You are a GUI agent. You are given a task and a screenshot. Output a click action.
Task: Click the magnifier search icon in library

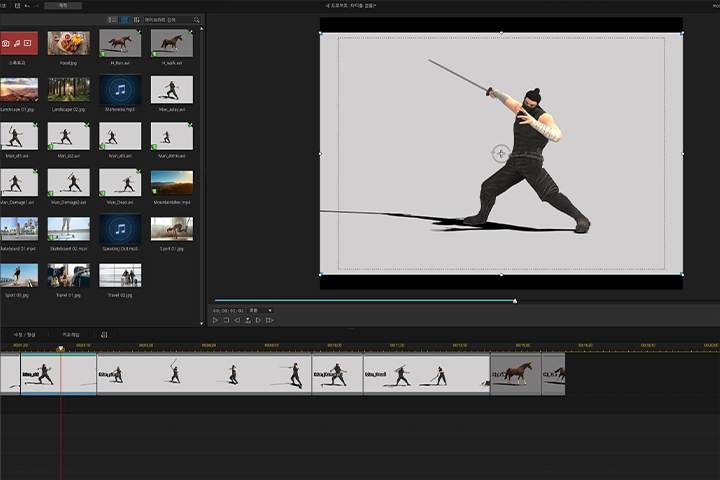(197, 20)
